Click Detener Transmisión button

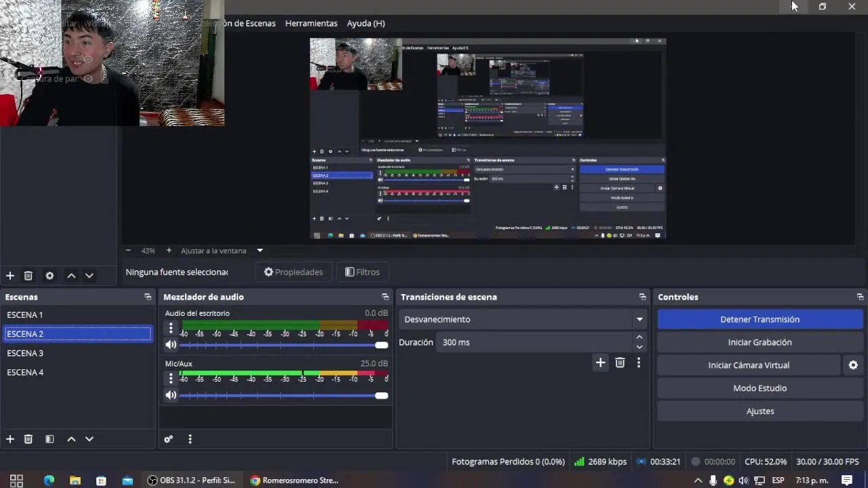tap(759, 319)
